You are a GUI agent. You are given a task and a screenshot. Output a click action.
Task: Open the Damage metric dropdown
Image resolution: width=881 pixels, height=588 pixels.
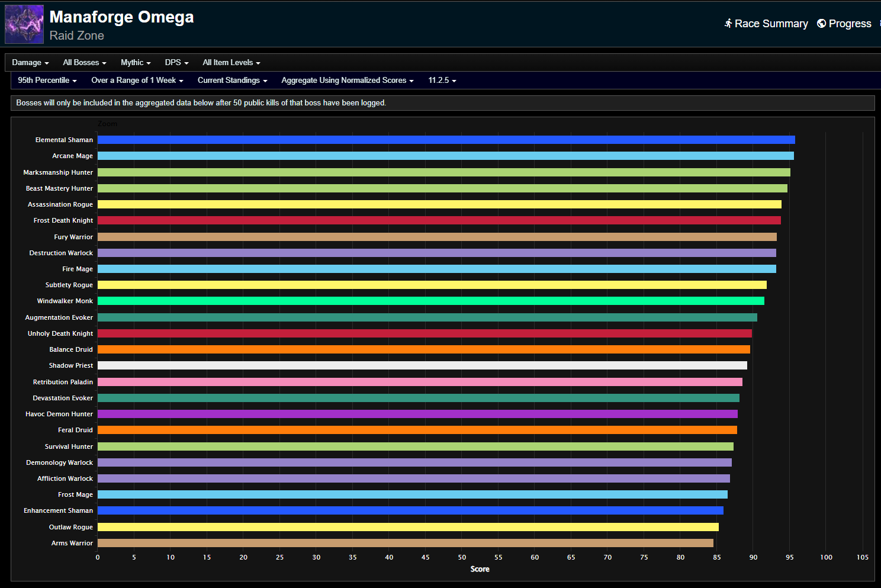tap(30, 62)
